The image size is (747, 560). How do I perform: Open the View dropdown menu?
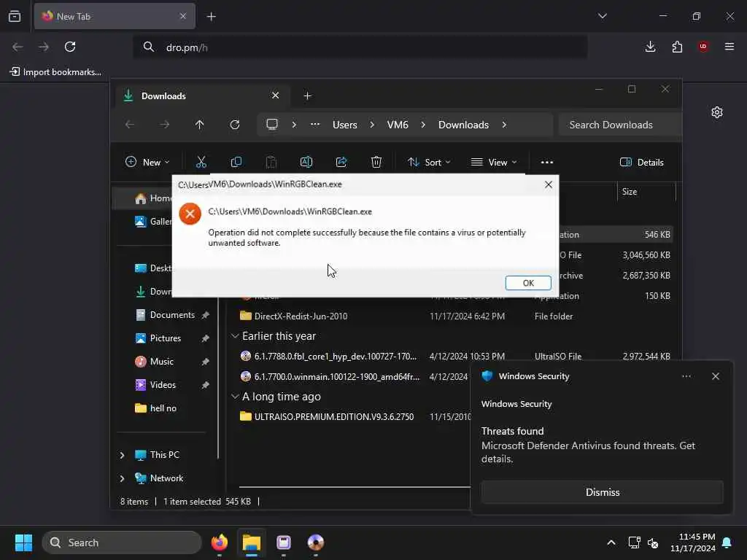coord(494,163)
